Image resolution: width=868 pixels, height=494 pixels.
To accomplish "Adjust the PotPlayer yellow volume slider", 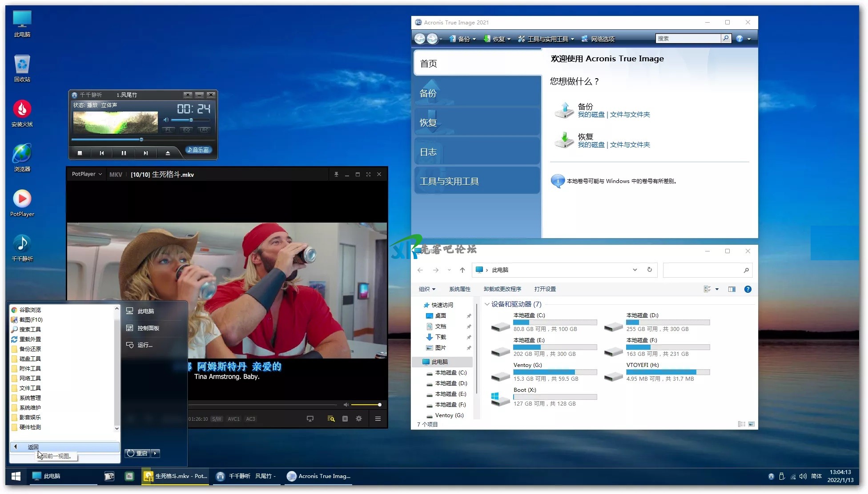I will [x=366, y=405].
